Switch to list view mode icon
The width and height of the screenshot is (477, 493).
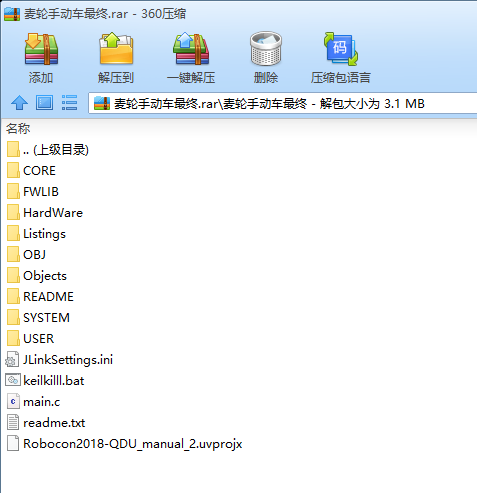coord(69,103)
